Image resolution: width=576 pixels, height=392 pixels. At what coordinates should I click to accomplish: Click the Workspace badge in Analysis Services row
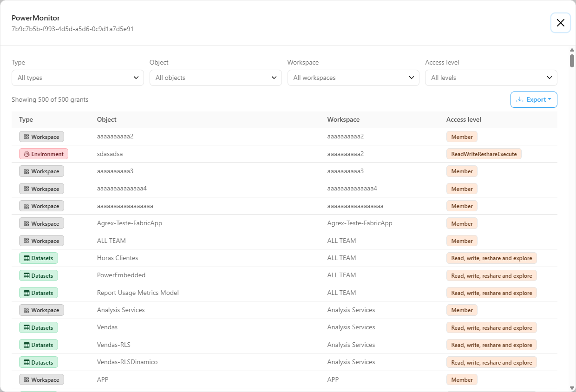[41, 310]
